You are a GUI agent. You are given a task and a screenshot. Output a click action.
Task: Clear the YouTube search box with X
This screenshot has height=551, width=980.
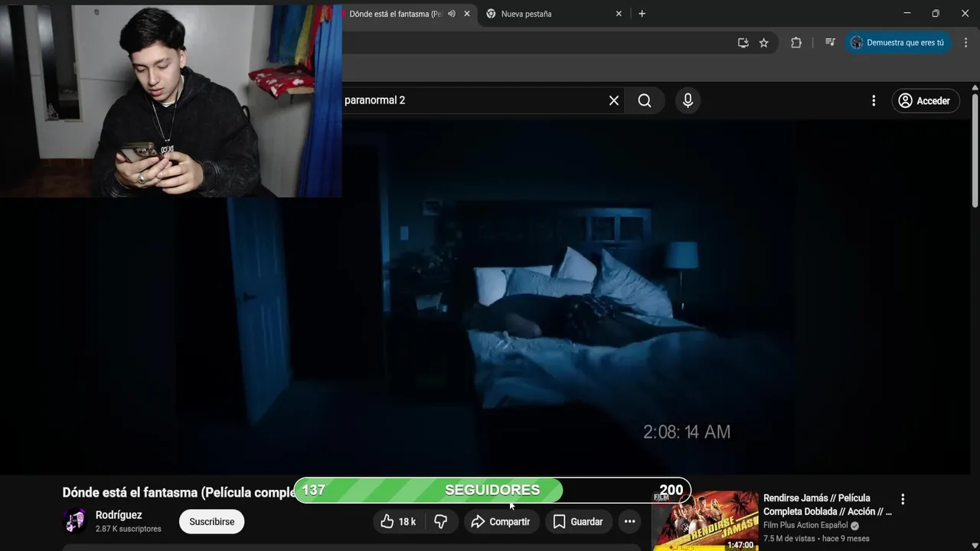(x=614, y=100)
